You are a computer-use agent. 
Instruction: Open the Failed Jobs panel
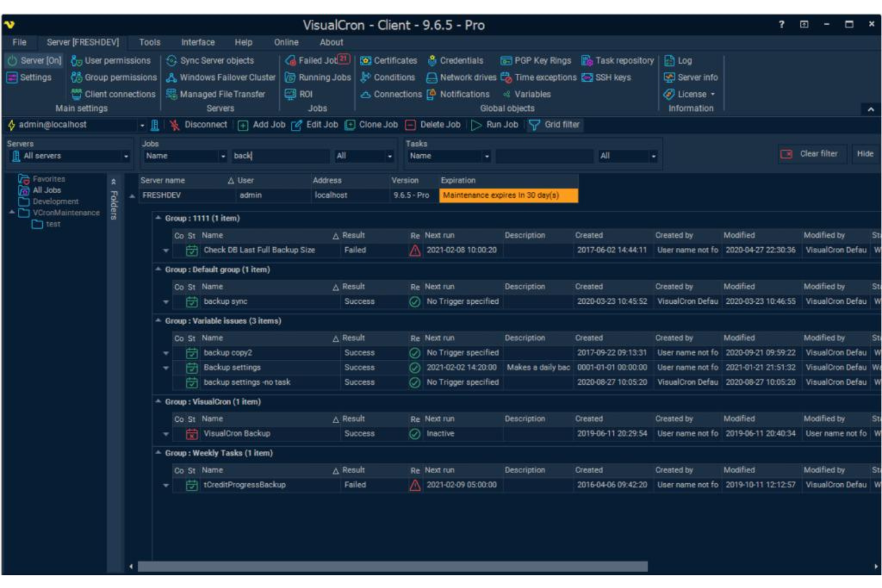pos(316,60)
